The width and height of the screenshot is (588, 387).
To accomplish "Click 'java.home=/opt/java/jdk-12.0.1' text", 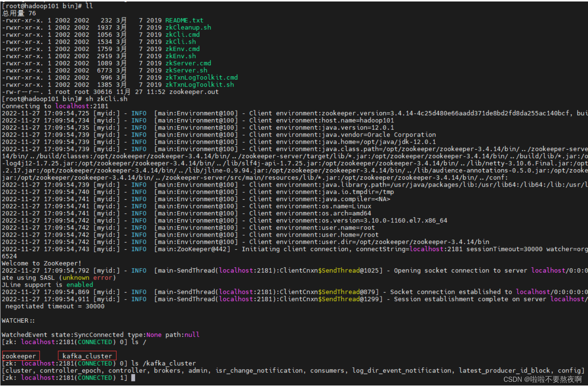I will click(378, 142).
